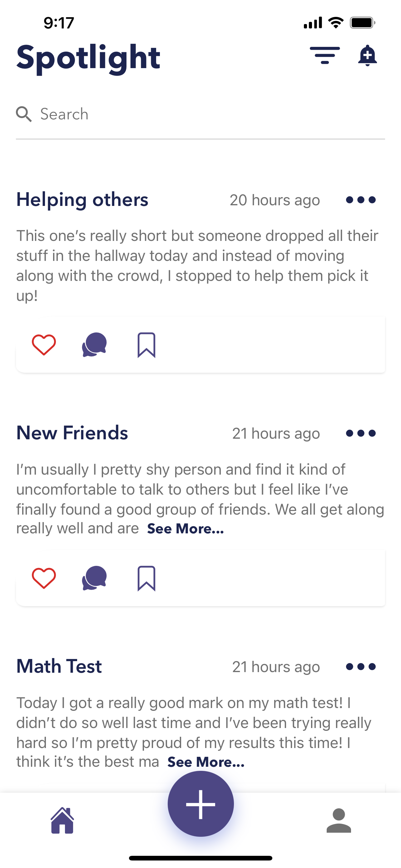Screen dimensions: 401x868
Task: Click the search magnifier icon
Action: click(x=24, y=114)
